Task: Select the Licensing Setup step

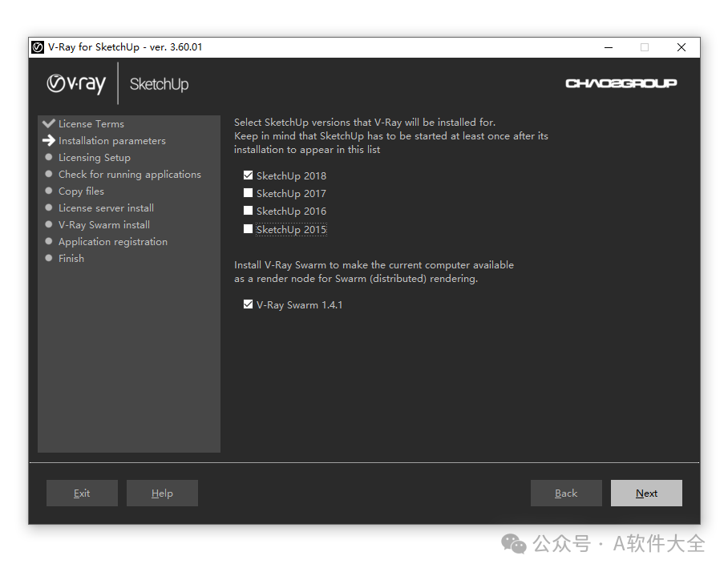Action: [x=95, y=158]
